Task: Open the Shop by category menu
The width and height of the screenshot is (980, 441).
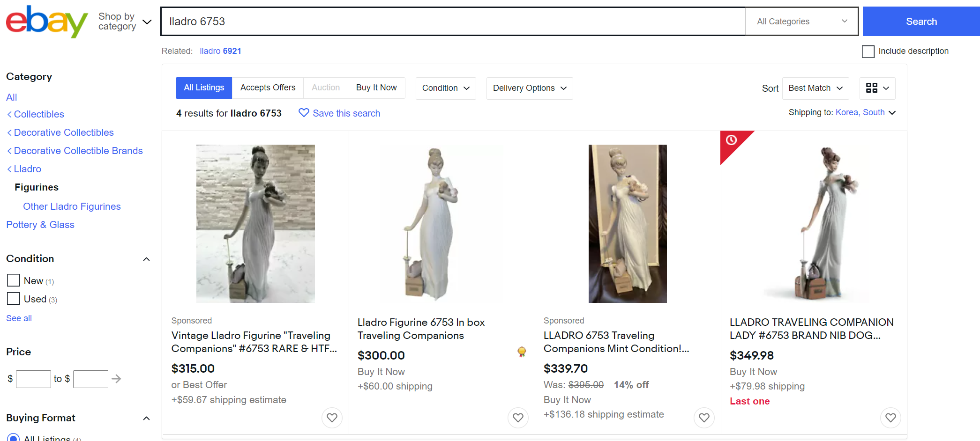Action: 125,22
